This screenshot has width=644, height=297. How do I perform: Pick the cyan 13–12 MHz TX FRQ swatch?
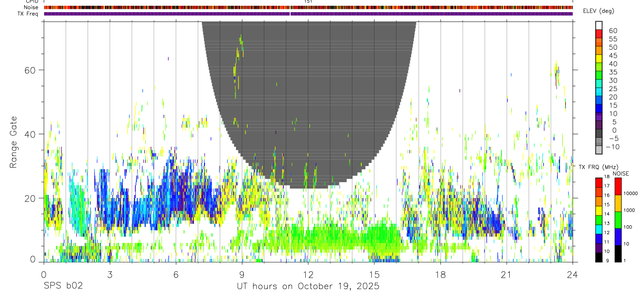[x=598, y=228]
